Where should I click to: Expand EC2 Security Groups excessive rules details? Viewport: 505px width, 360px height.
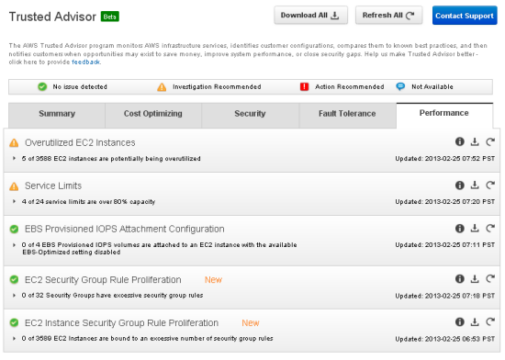14,295
